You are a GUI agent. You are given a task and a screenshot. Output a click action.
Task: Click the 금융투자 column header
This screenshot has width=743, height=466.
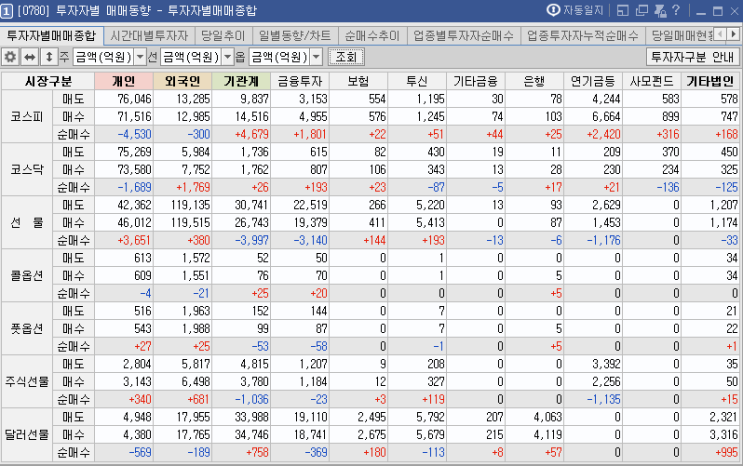click(300, 81)
